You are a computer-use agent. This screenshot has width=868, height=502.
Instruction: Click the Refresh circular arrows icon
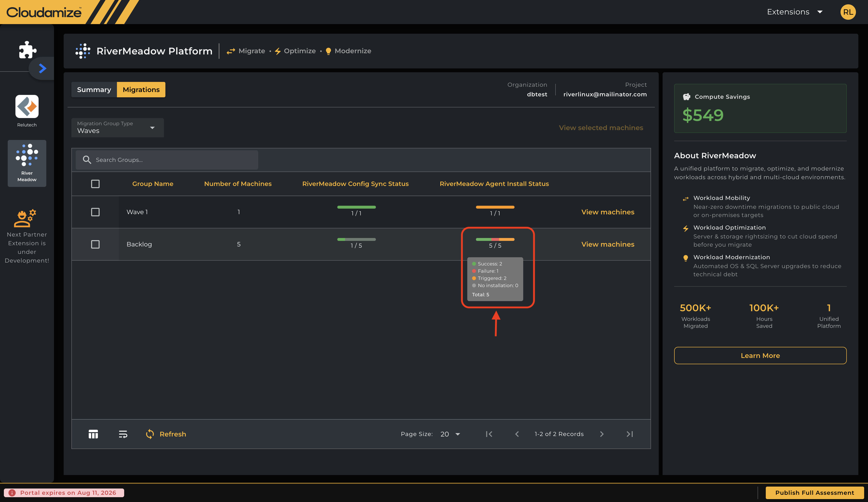pos(150,434)
